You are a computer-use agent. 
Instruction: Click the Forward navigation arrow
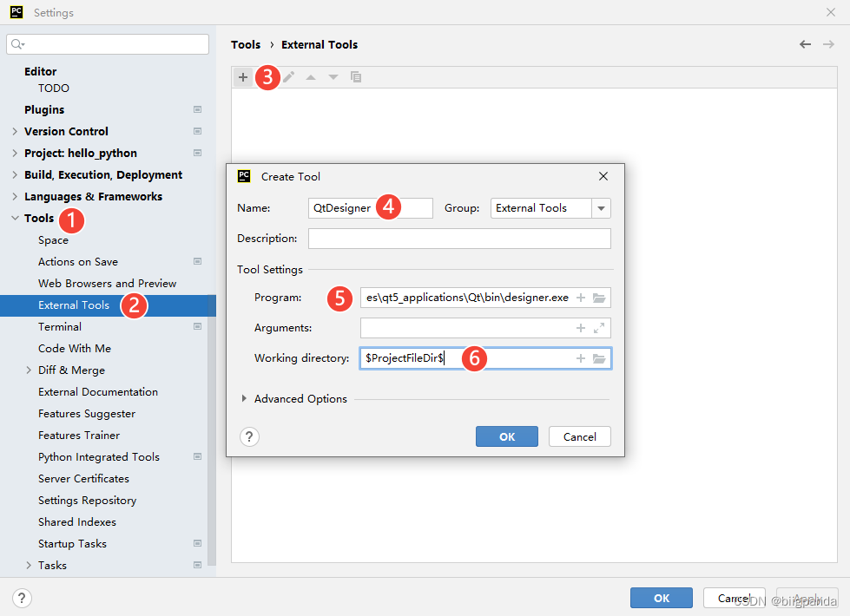[x=828, y=44]
